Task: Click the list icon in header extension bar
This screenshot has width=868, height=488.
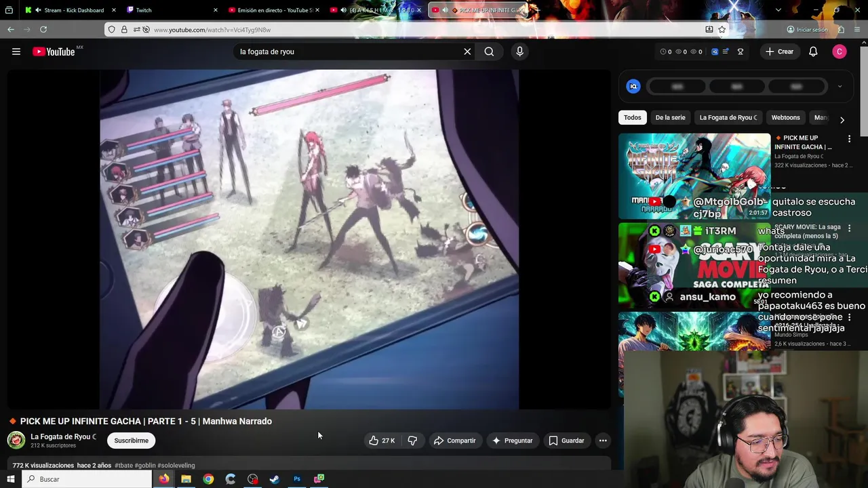Action: pos(726,52)
